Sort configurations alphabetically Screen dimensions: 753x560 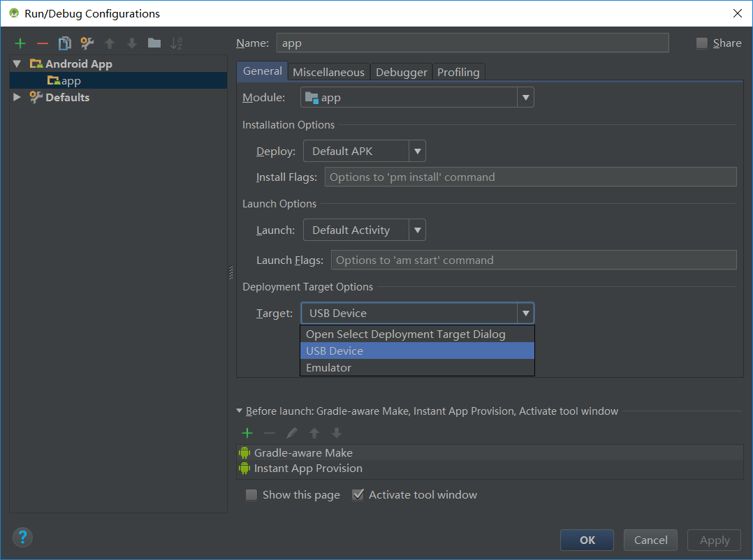[x=177, y=44]
